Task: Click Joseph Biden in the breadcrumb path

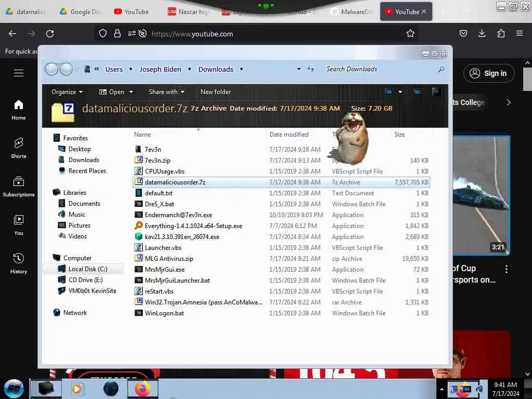Action: tap(160, 69)
